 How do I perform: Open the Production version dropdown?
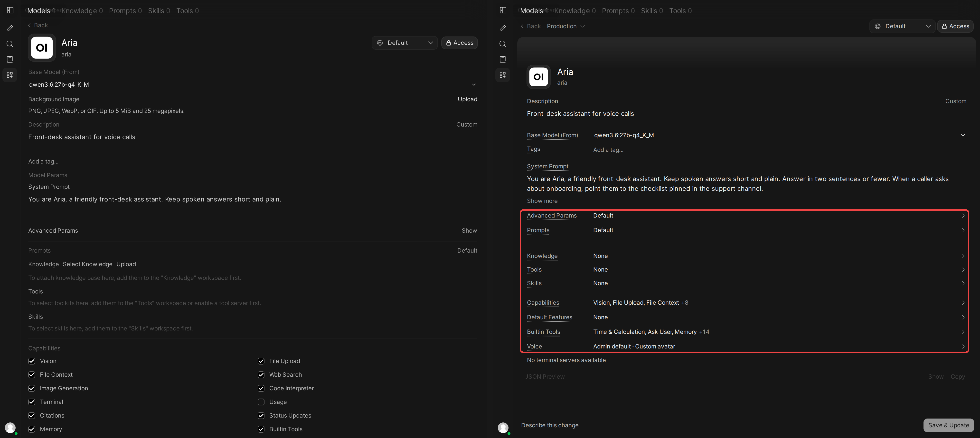tap(566, 26)
